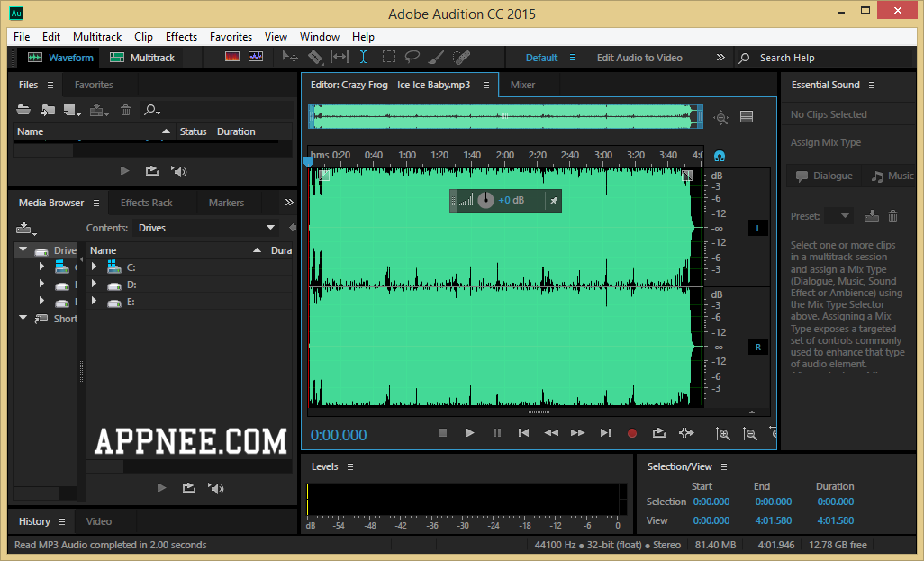Select the Paintbrush Selection tool

[x=436, y=57]
